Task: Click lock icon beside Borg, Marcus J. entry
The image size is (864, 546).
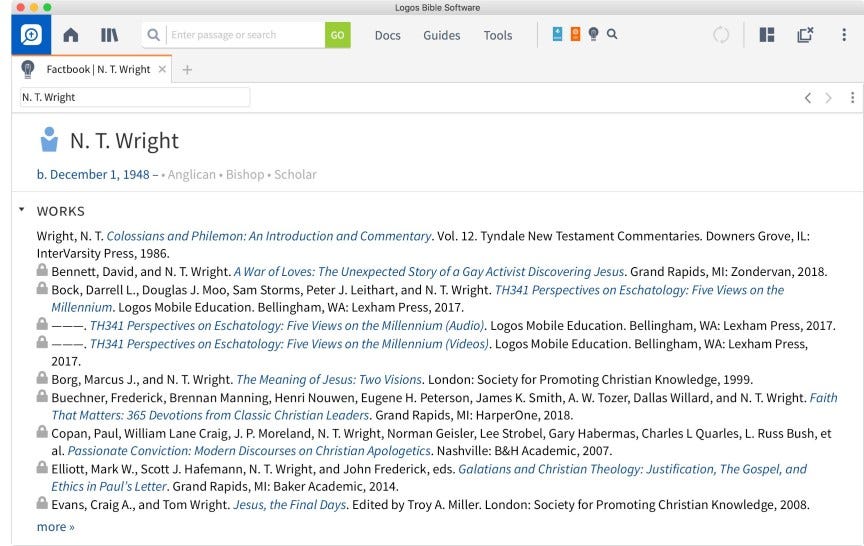Action: [x=42, y=377]
